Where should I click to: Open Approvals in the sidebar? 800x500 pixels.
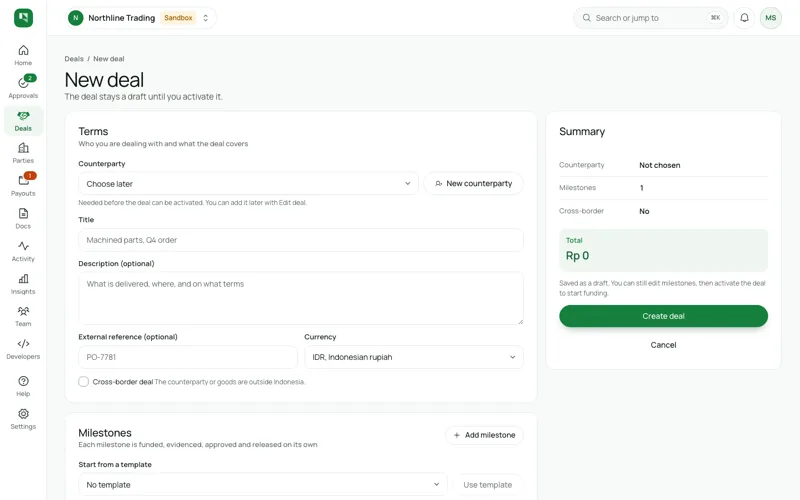click(x=23, y=88)
